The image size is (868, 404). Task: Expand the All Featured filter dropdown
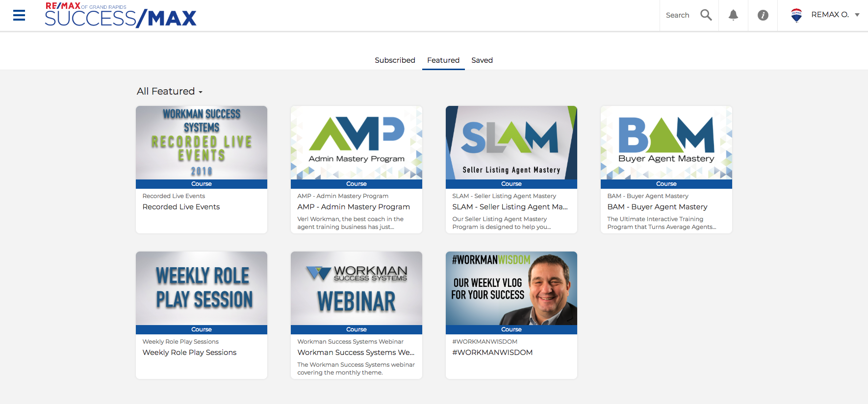pyautogui.click(x=170, y=91)
